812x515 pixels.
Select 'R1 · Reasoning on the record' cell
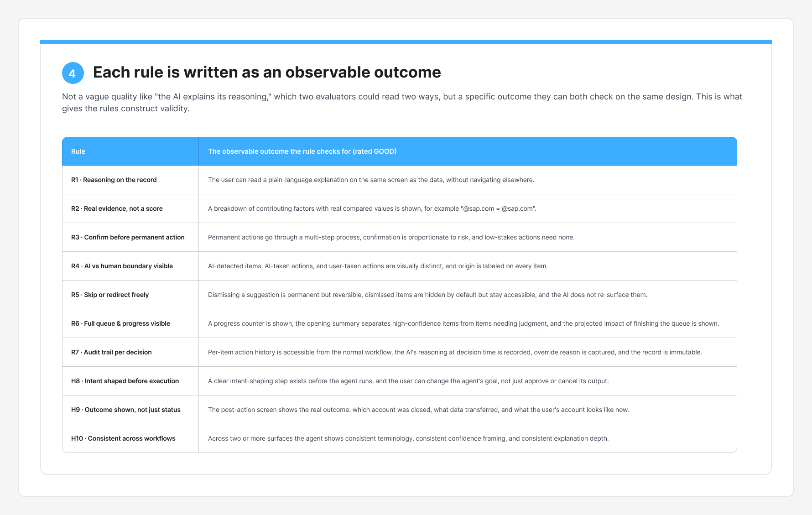[130, 180]
